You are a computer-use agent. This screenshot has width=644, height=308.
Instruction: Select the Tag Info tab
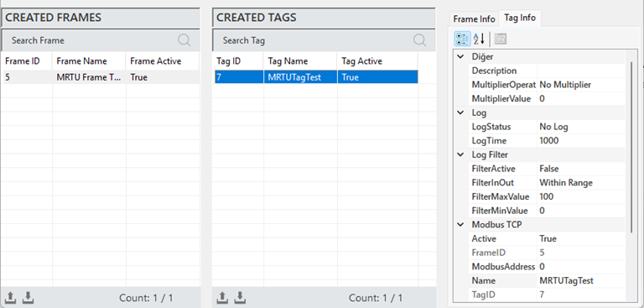pyautogui.click(x=520, y=18)
